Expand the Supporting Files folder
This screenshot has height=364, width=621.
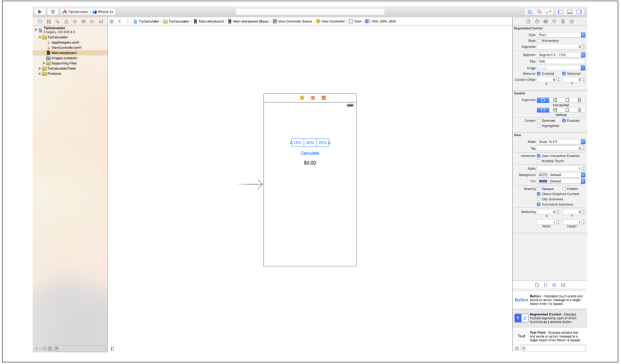(x=44, y=63)
